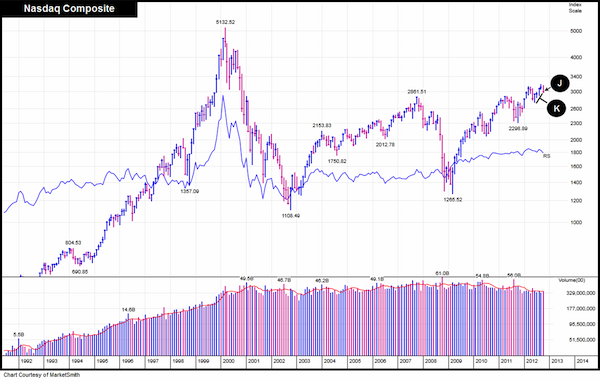Click the 54.8B volume label

482,276
